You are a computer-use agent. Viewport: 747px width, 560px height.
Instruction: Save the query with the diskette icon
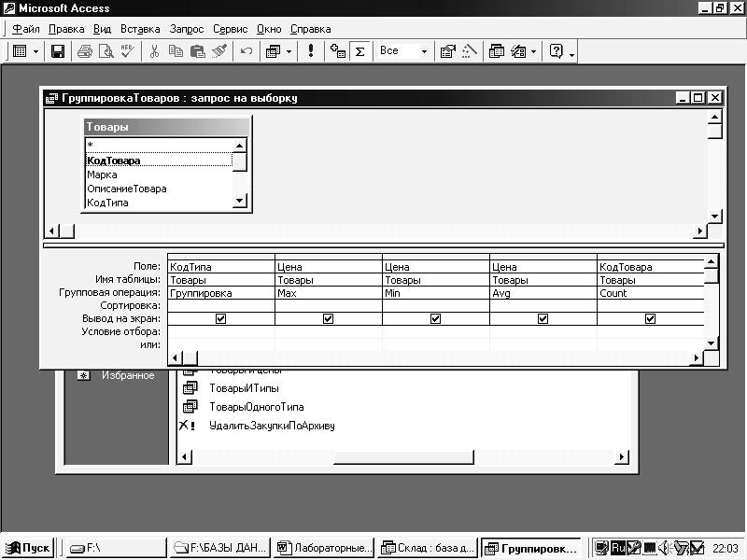tap(58, 51)
